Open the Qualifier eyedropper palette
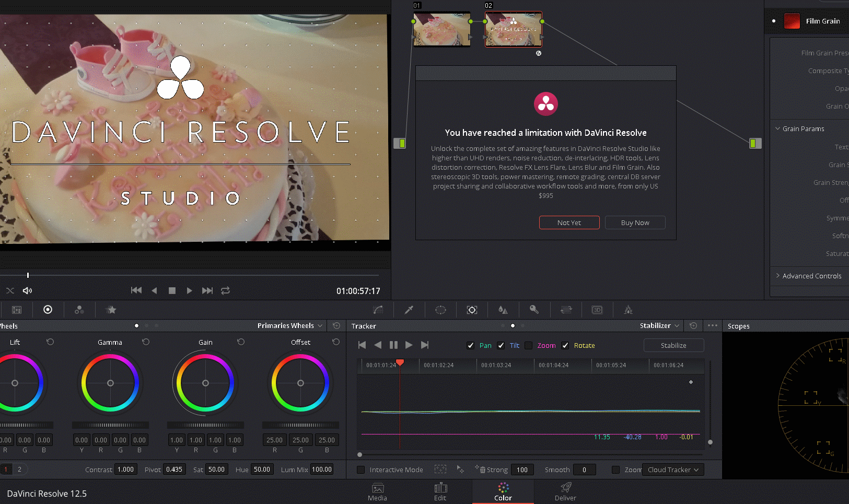The image size is (849, 504). coord(409,310)
